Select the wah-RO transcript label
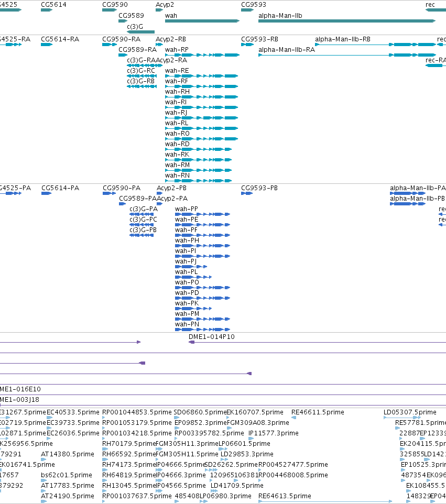This screenshot has width=446, height=504. click(178, 134)
